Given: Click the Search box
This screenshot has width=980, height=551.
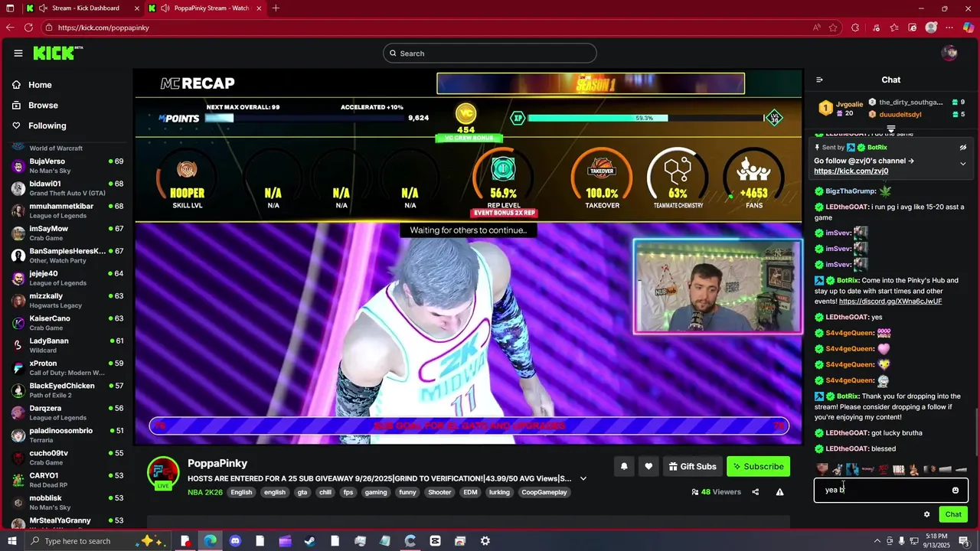Looking at the screenshot, I should click(x=490, y=53).
